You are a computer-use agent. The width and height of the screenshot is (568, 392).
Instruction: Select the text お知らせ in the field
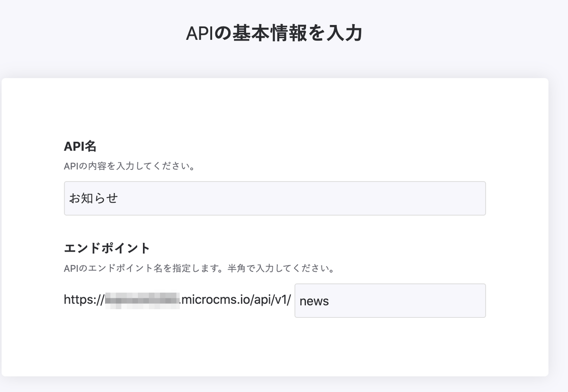93,198
